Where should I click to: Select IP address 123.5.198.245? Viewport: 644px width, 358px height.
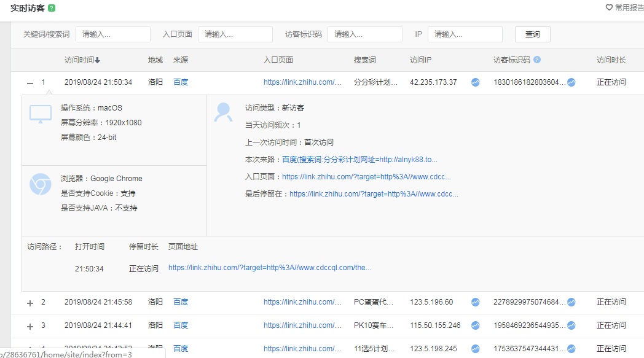point(433,349)
